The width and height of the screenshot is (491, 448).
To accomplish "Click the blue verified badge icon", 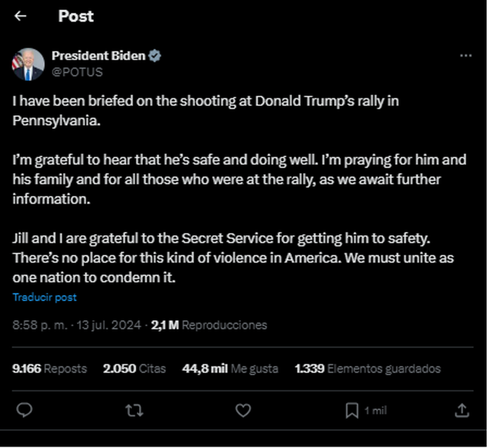I will (155, 56).
